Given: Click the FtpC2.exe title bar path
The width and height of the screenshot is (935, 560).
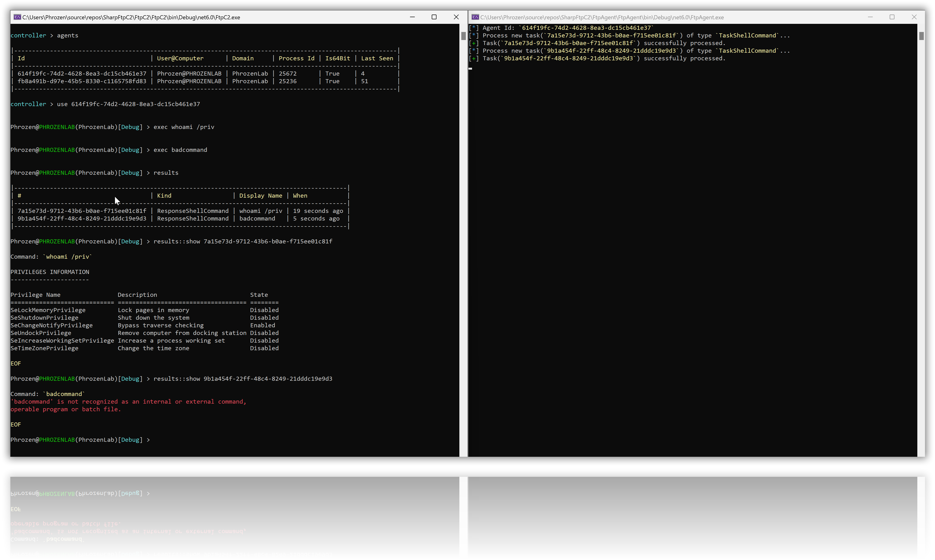Looking at the screenshot, I should click(131, 17).
